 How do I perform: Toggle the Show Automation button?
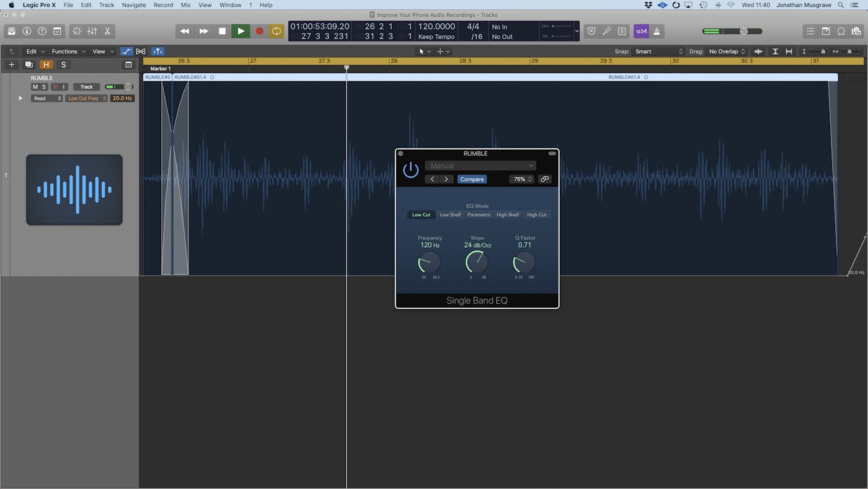[126, 52]
